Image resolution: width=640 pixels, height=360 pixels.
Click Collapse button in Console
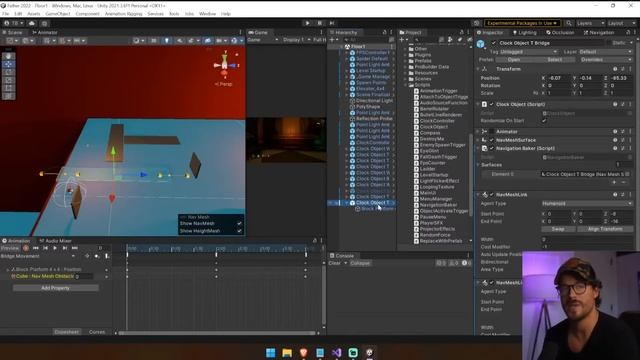click(x=360, y=263)
